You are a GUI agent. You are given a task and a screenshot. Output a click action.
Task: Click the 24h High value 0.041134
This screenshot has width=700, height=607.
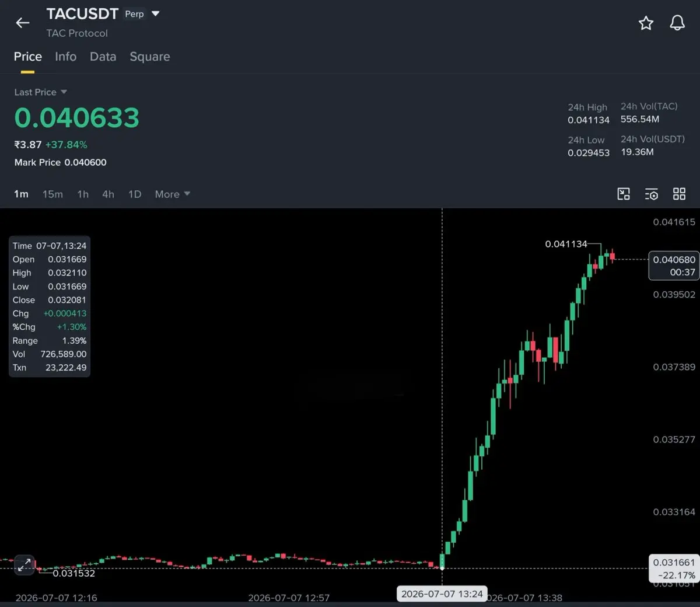(x=589, y=120)
